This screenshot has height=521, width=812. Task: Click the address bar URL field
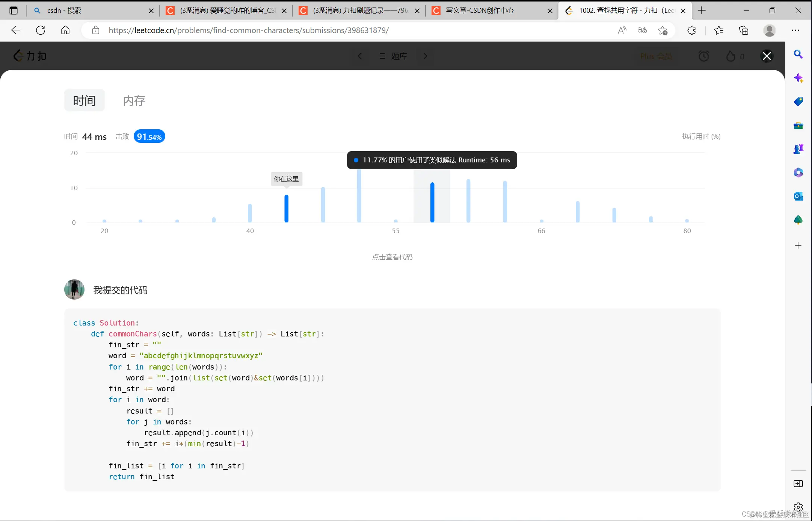(x=248, y=30)
